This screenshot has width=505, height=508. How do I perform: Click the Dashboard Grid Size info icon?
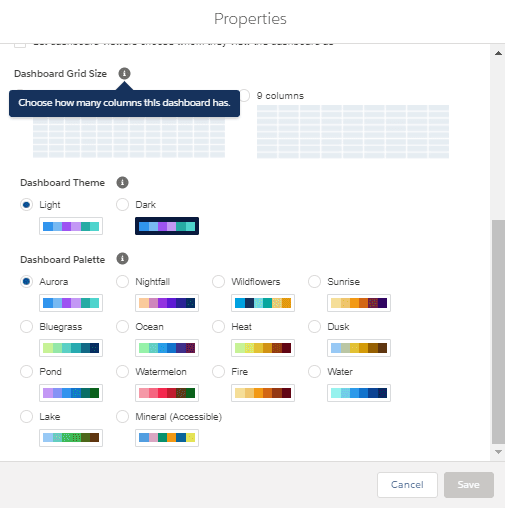pos(124,73)
